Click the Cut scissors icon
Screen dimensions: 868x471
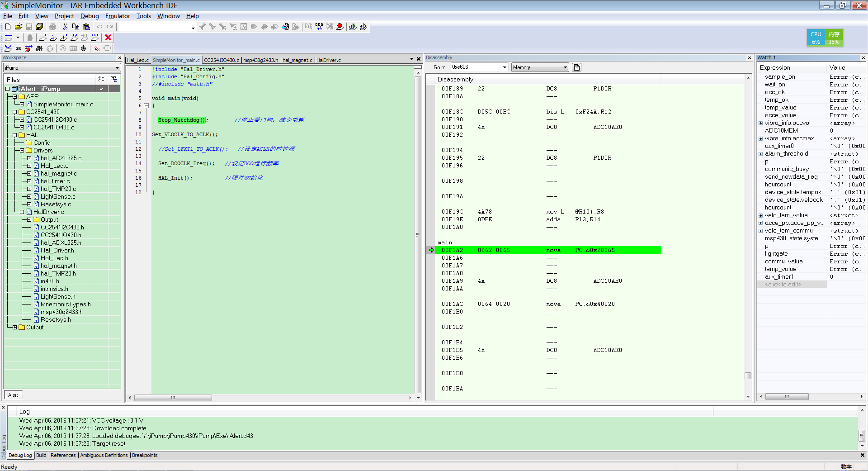click(65, 27)
